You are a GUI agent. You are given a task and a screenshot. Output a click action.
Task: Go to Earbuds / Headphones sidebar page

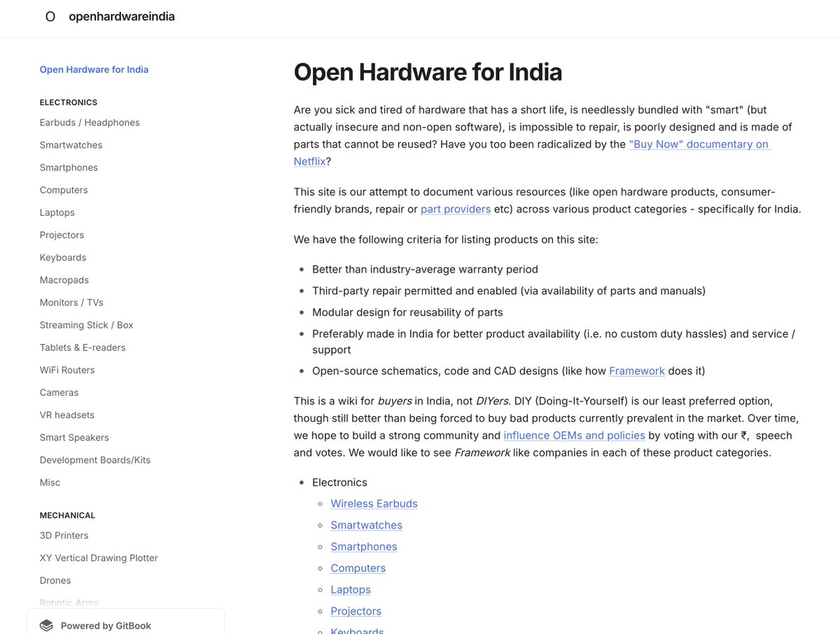point(90,123)
